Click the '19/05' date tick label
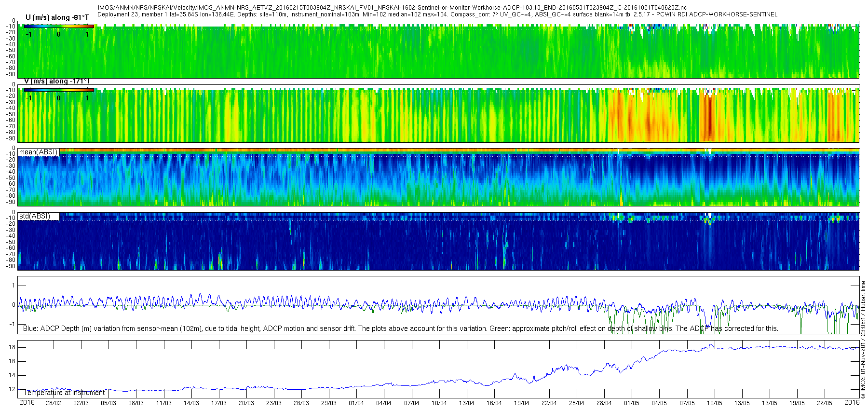The height and width of the screenshot is (410, 868). 797,403
